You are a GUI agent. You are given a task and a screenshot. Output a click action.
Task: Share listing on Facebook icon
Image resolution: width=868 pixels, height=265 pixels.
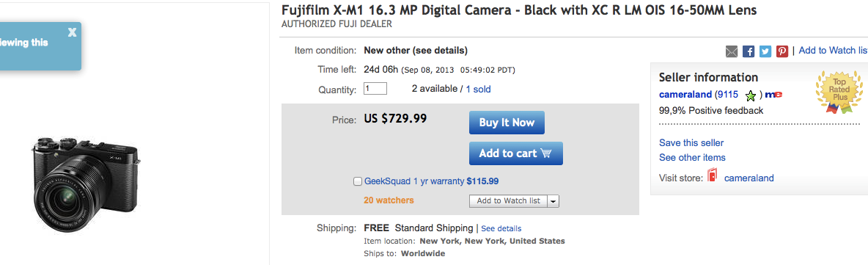point(749,51)
